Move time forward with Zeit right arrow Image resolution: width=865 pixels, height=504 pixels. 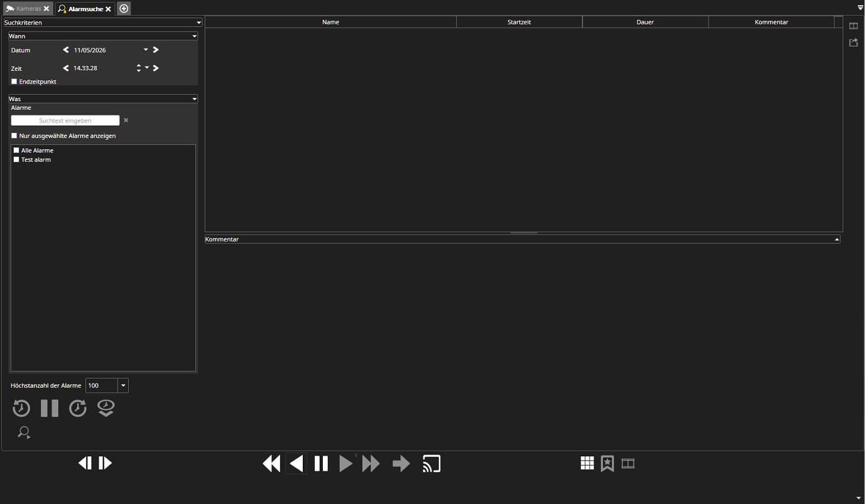pyautogui.click(x=156, y=68)
